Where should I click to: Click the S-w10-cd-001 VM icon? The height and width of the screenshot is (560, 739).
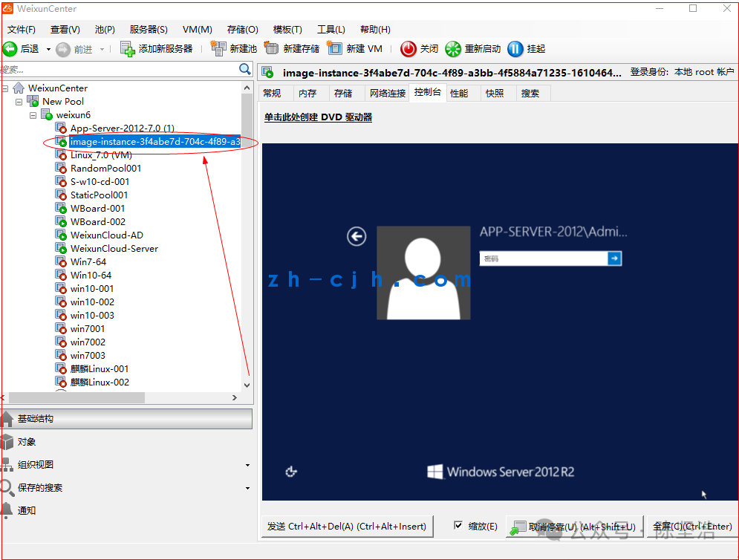[61, 181]
